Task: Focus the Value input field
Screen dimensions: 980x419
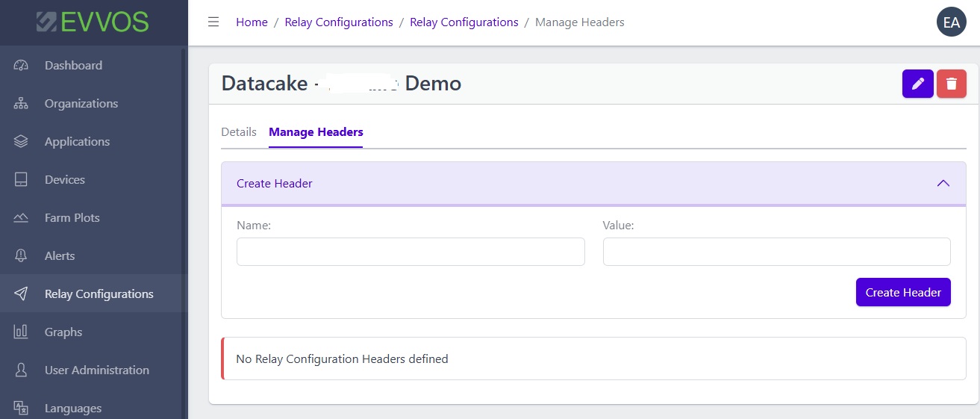Action: 776,252
